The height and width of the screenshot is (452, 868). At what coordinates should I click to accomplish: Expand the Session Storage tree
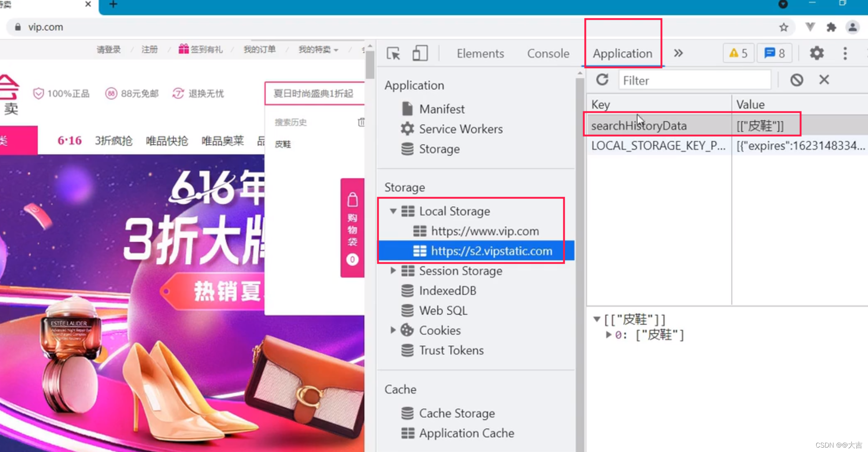tap(393, 271)
